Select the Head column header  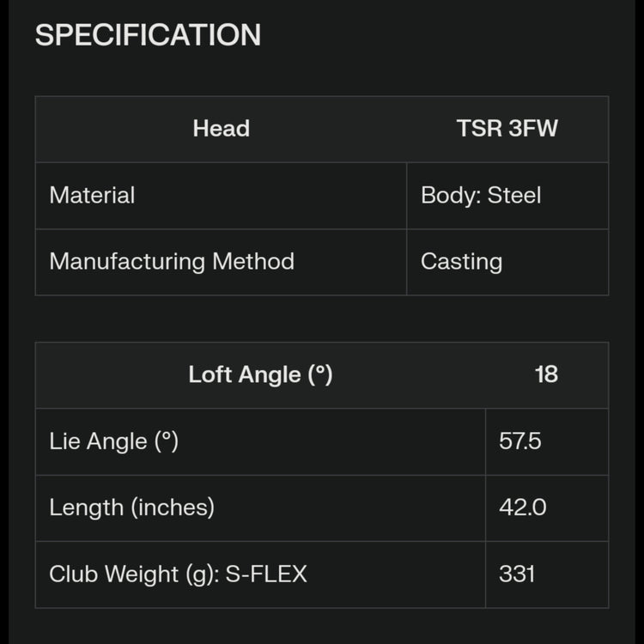(x=221, y=129)
